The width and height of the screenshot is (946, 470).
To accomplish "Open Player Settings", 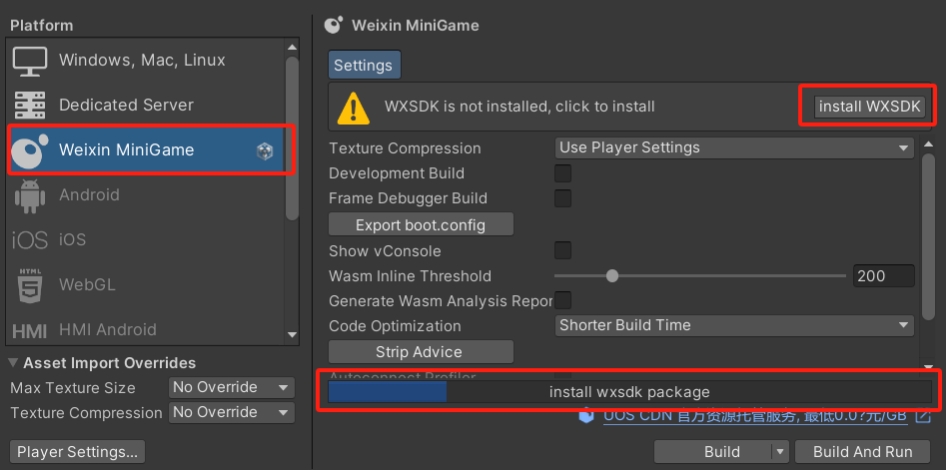I will (x=77, y=452).
